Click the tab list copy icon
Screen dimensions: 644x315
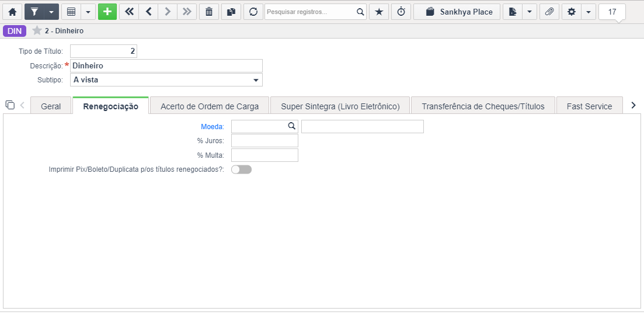coord(11,105)
